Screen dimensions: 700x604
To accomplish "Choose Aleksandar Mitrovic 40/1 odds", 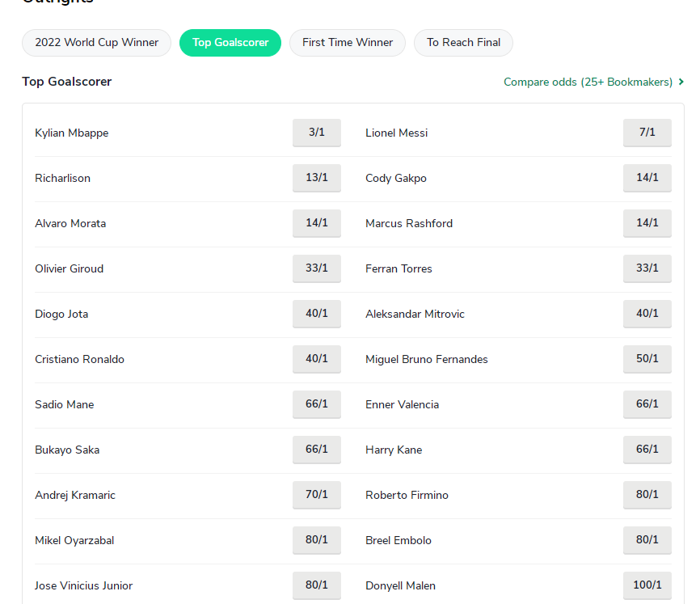I will pos(647,314).
